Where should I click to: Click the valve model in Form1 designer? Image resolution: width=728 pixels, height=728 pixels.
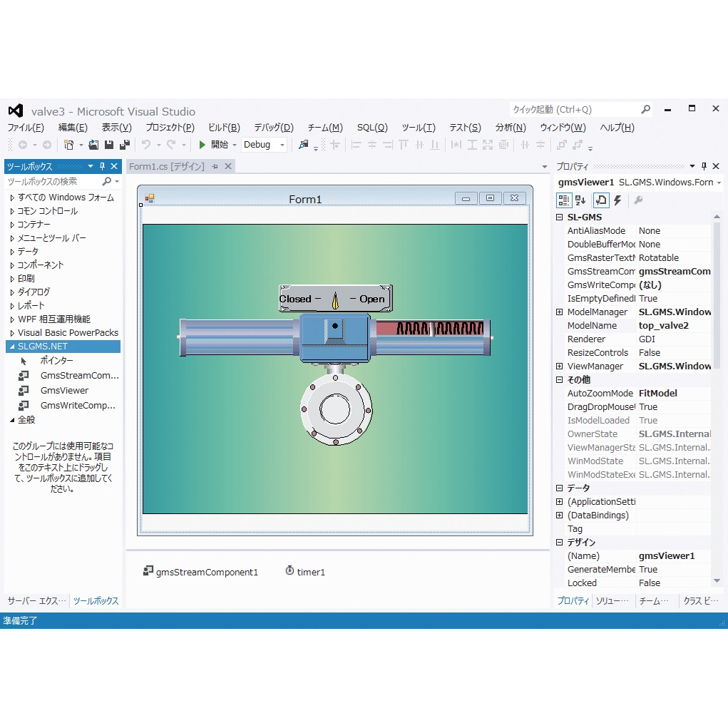pyautogui.click(x=335, y=364)
